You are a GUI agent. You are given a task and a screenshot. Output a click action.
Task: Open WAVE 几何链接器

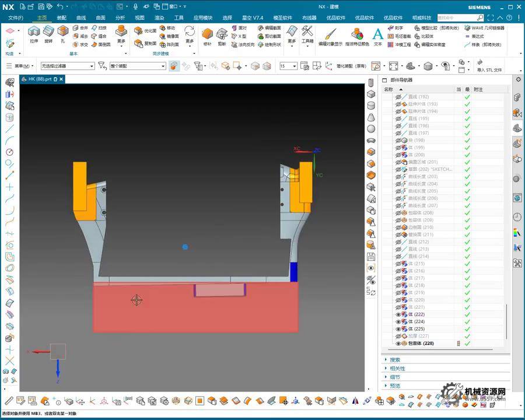coord(484,27)
